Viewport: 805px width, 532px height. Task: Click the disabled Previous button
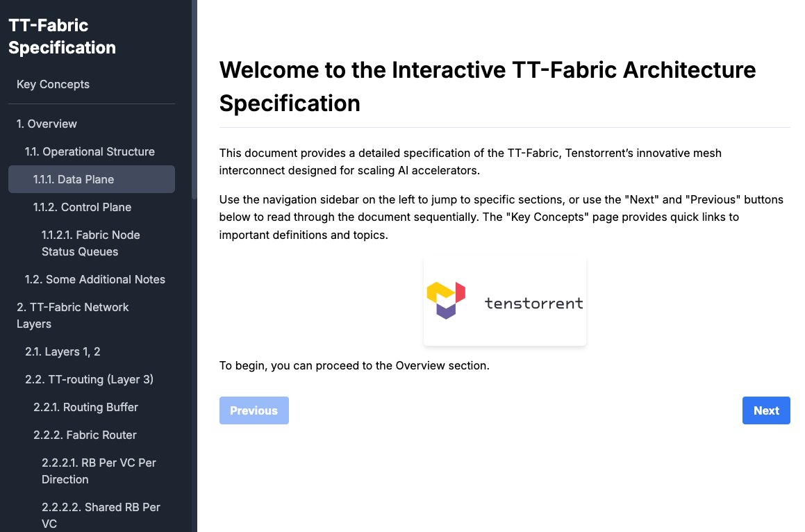254,410
